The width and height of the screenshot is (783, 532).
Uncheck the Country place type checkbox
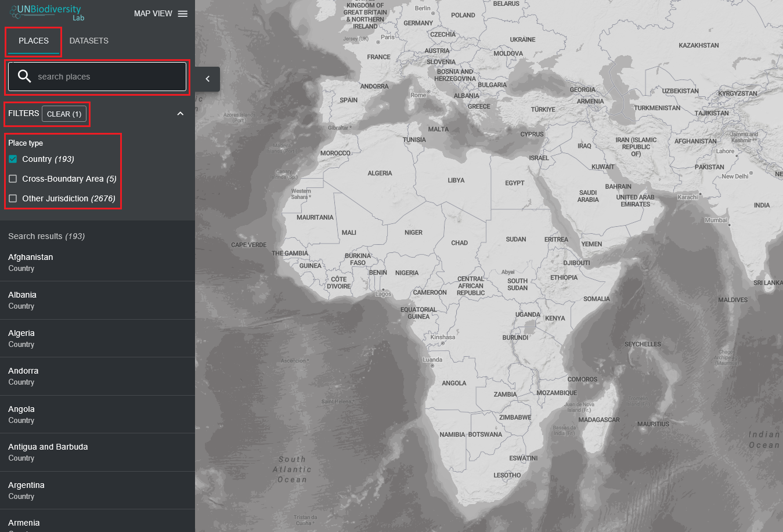tap(13, 159)
